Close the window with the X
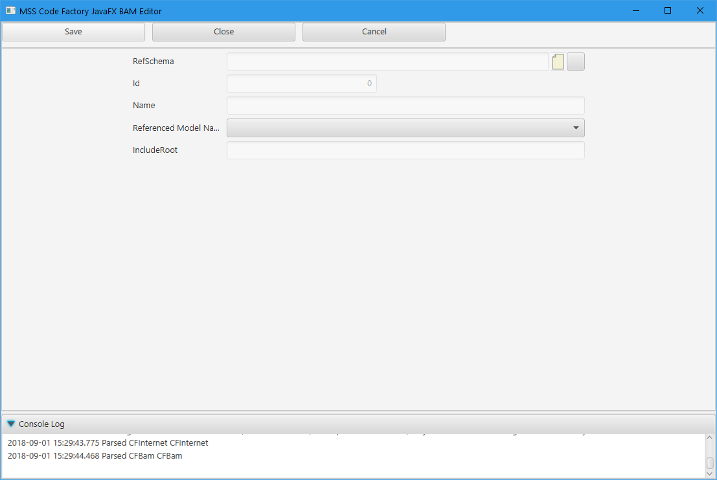 point(700,10)
